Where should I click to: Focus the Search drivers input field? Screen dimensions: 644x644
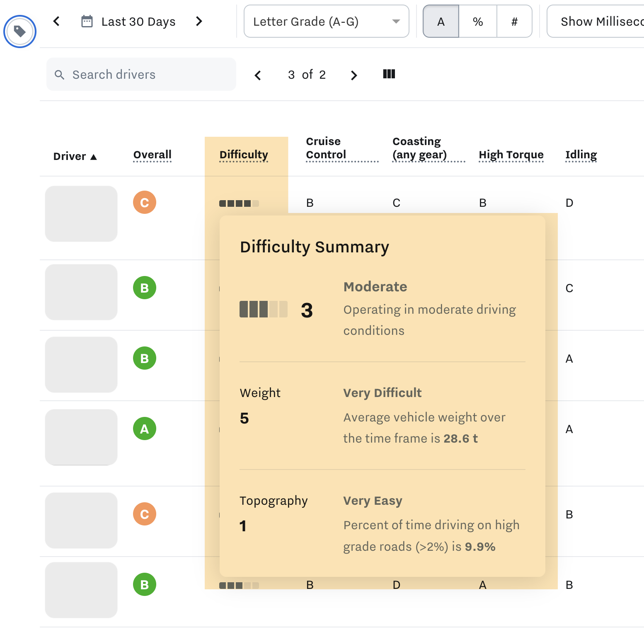point(149,75)
